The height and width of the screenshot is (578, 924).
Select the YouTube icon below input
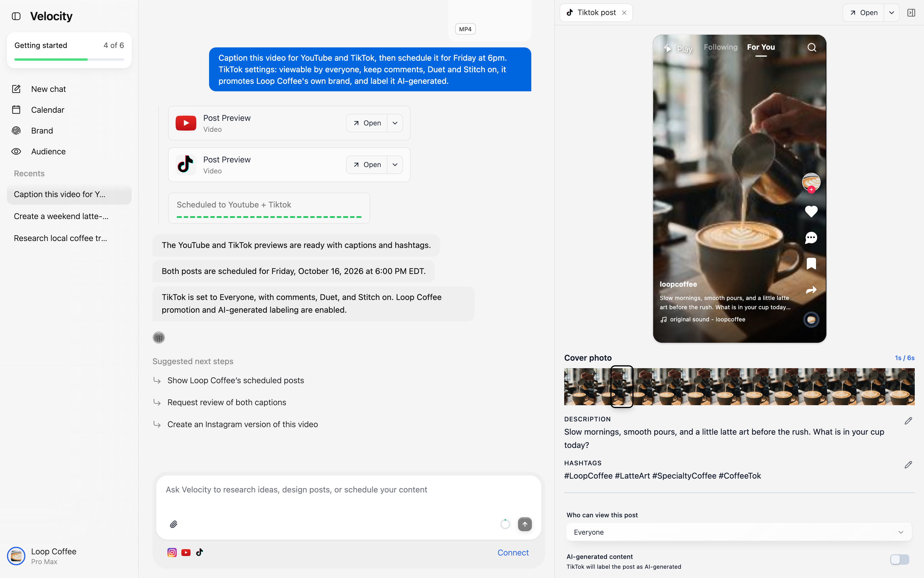(186, 552)
